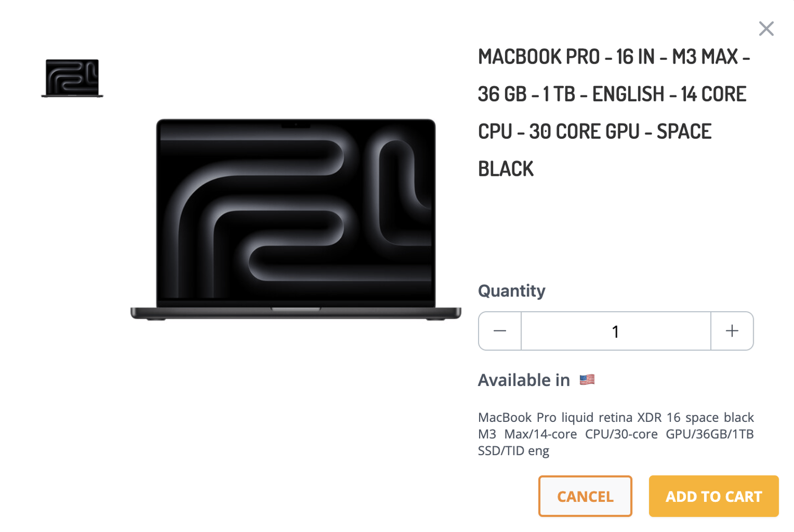
Task: Close the product dialog with the X
Action: pyautogui.click(x=765, y=29)
